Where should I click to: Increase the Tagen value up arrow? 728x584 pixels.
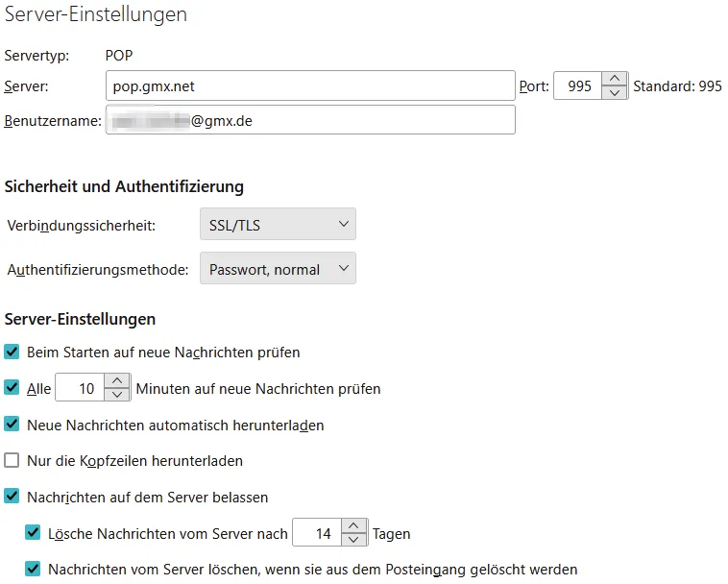pyautogui.click(x=353, y=526)
